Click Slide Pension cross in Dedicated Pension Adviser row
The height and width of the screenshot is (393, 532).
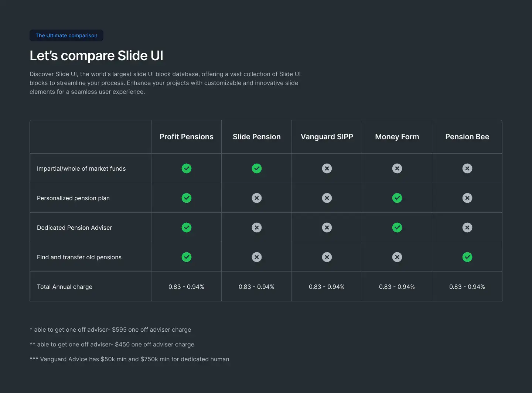[257, 228]
